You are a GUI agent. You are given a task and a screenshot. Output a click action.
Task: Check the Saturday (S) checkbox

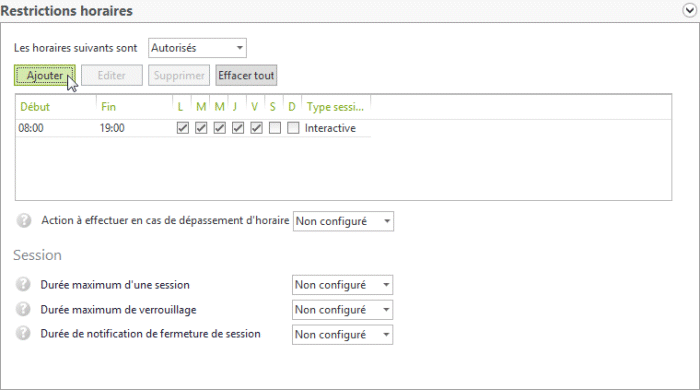(275, 128)
